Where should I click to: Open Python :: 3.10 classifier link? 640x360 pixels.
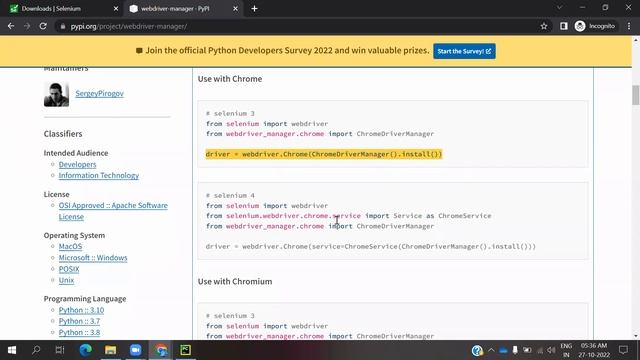pos(81,310)
